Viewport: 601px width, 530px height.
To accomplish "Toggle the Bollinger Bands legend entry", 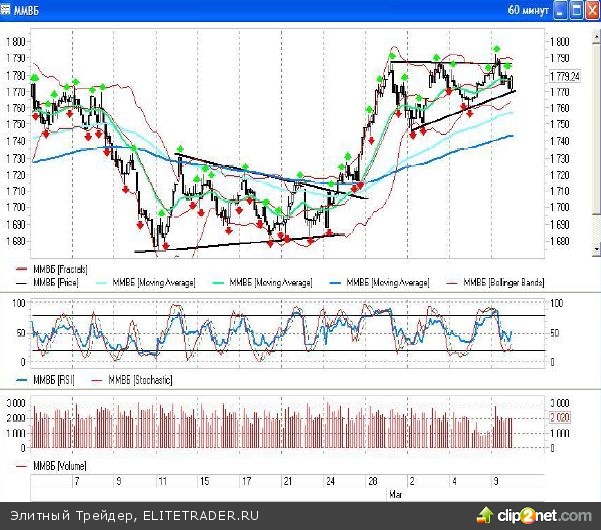I will [499, 283].
